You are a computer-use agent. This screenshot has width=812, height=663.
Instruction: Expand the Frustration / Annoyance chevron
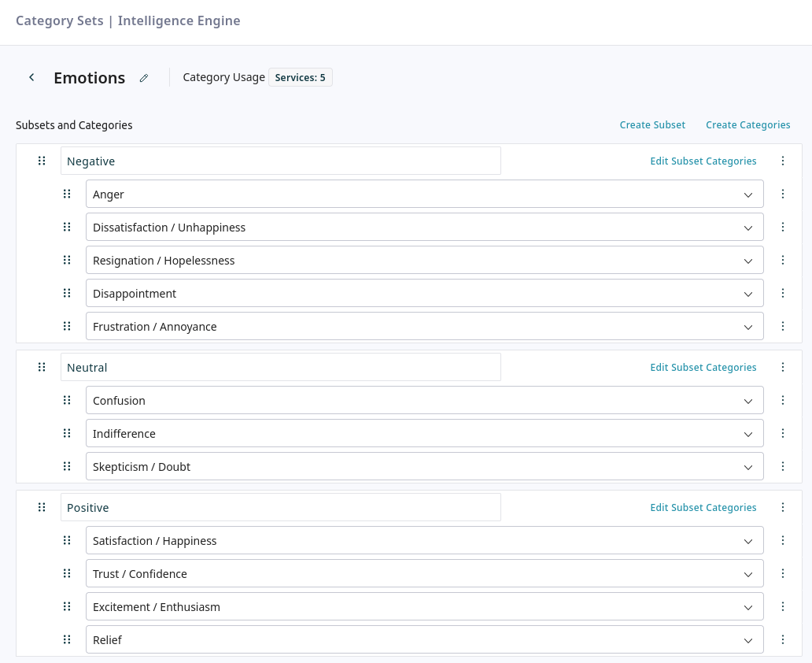coord(747,327)
